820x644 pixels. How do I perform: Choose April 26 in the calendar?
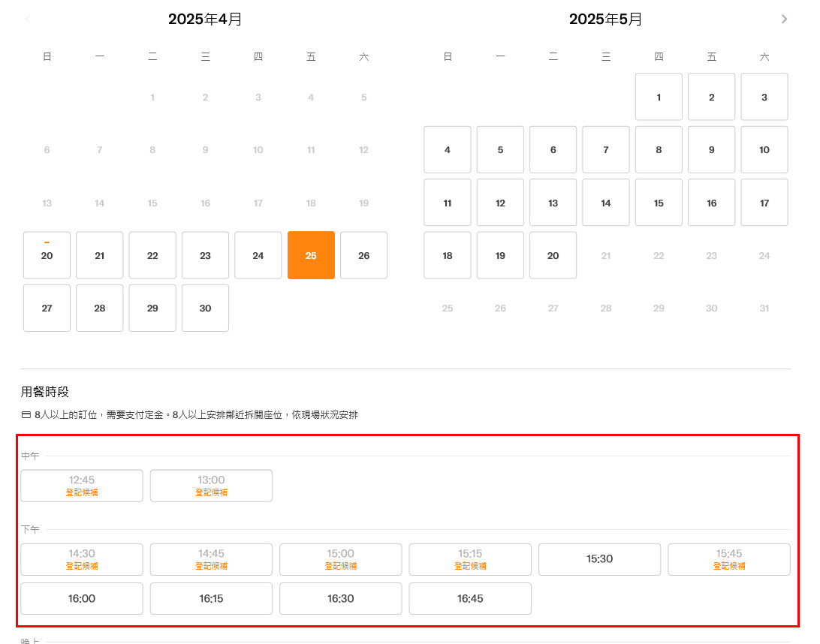[x=363, y=255]
